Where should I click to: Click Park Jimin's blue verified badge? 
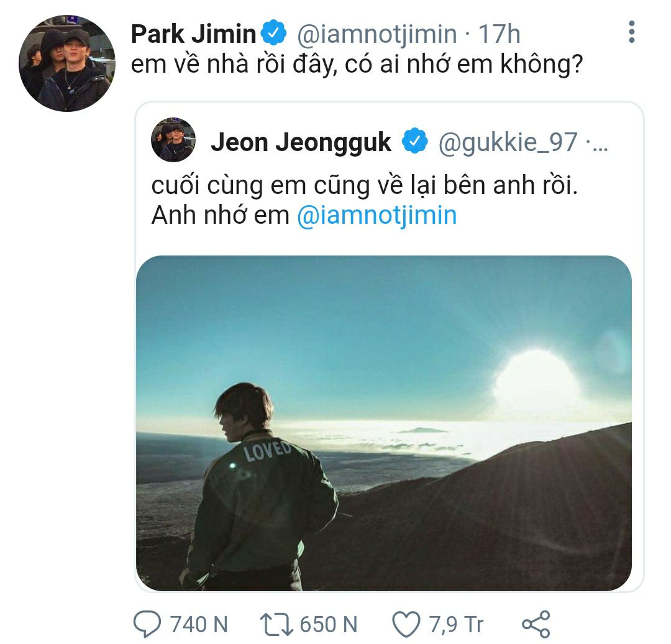coord(275,34)
